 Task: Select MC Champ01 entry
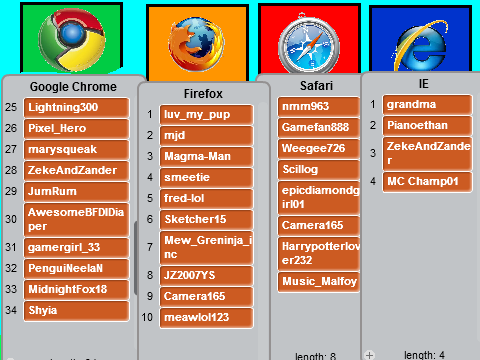[x=428, y=182]
